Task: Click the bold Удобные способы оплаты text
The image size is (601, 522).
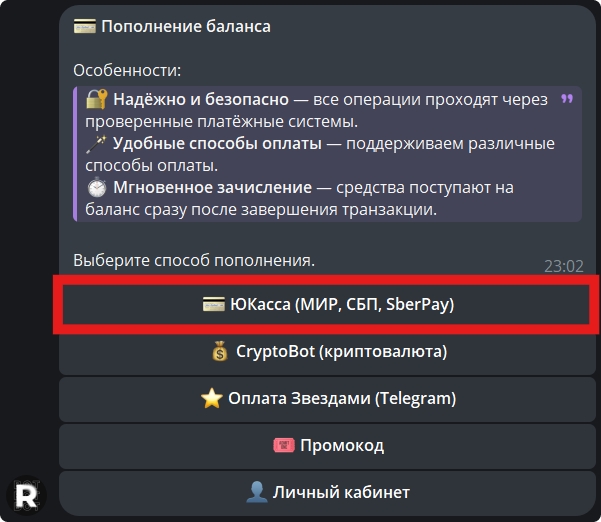Action: (x=217, y=144)
